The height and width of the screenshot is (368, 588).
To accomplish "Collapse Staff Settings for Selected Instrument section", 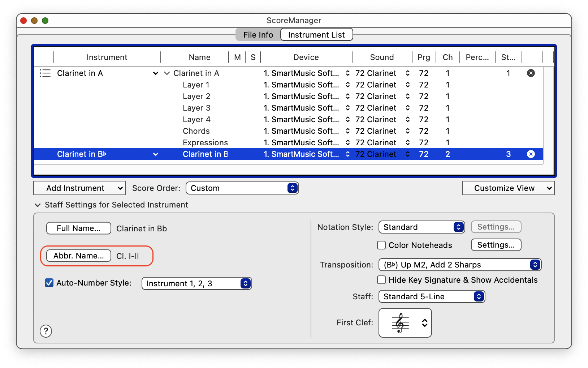I will point(37,205).
